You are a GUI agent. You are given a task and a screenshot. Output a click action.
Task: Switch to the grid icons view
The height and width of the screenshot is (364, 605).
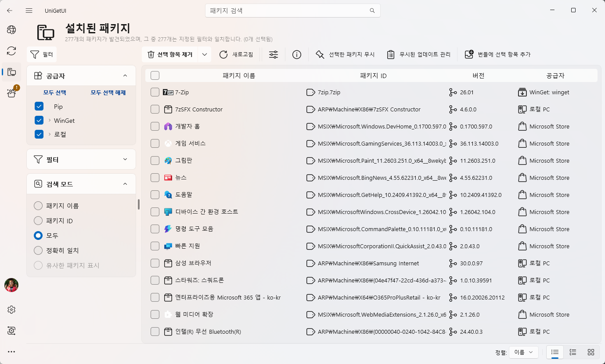point(591,352)
